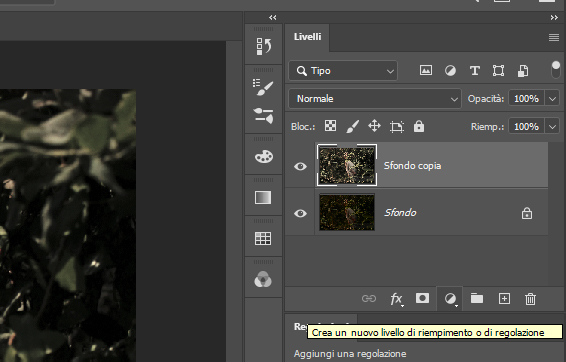Click the lock icon on Sfondo layer
The height and width of the screenshot is (362, 566).
pyautogui.click(x=527, y=213)
